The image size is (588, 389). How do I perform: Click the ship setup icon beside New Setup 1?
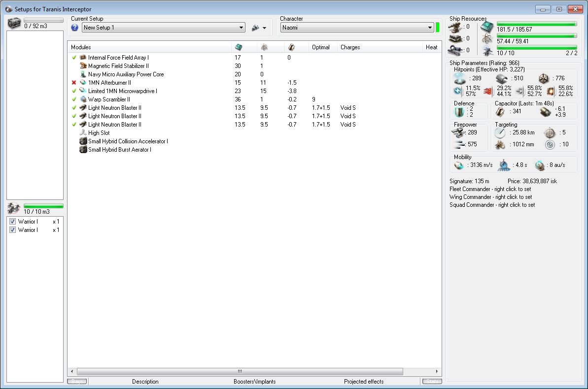pyautogui.click(x=255, y=28)
